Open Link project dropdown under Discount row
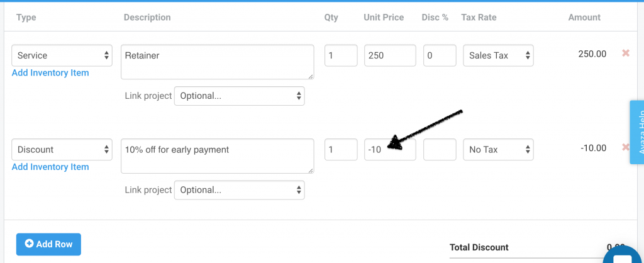This screenshot has width=644, height=263. coord(240,190)
